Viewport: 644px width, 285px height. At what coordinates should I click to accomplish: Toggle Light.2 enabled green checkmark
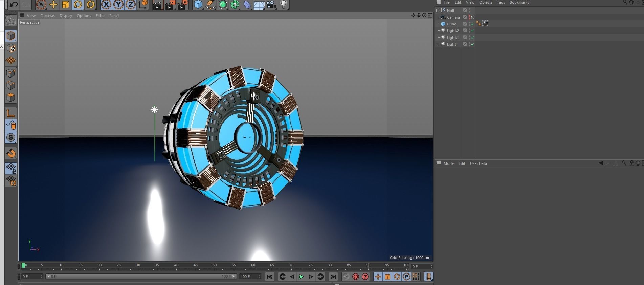point(473,31)
